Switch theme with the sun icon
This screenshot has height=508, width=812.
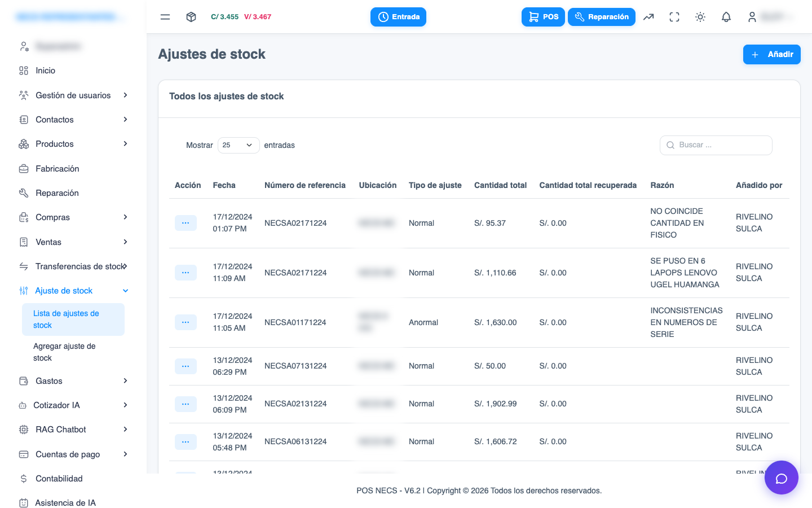[700, 17]
